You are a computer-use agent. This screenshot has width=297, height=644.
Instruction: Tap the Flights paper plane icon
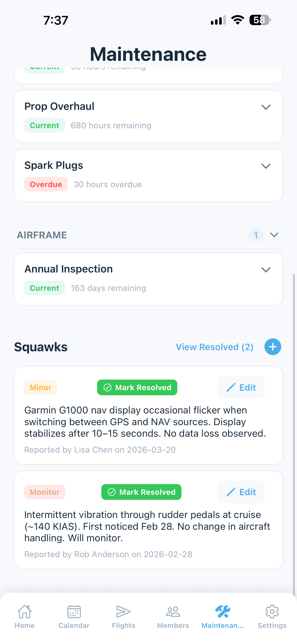coord(124,612)
